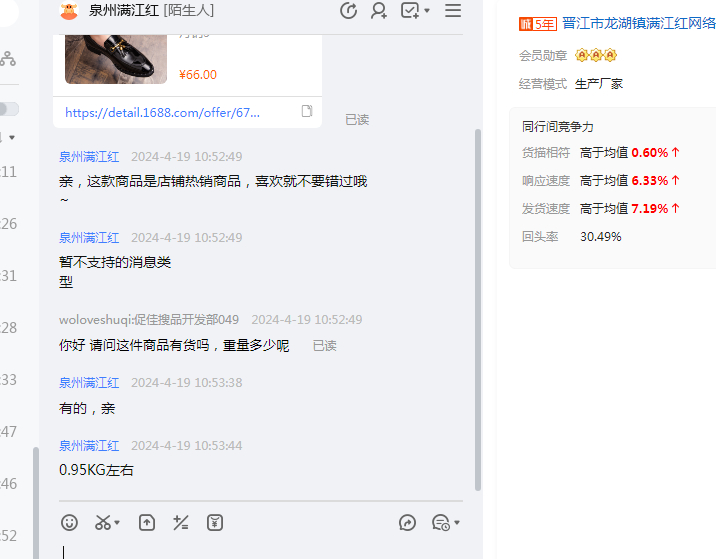Click the contact avatar in chat header
The image size is (716, 559).
69,11
